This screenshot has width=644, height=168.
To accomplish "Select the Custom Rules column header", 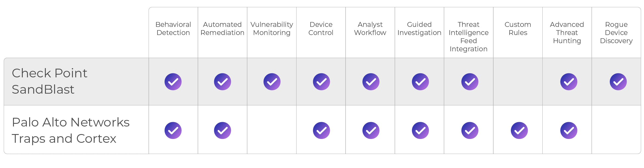I will pyautogui.click(x=518, y=28).
